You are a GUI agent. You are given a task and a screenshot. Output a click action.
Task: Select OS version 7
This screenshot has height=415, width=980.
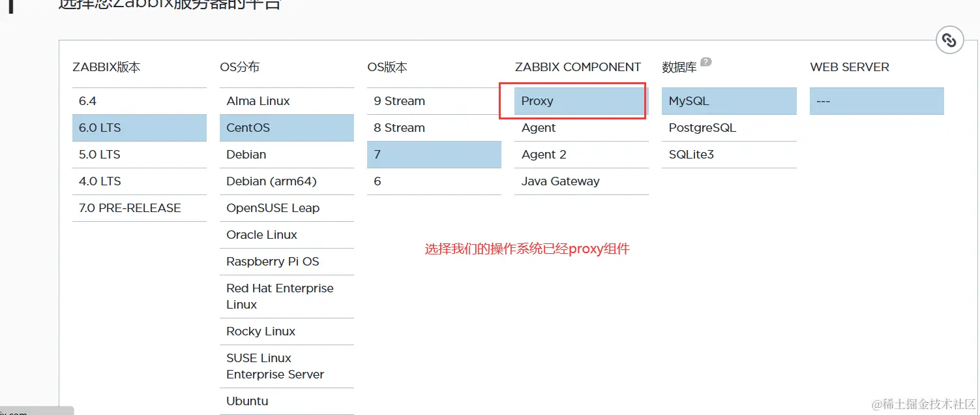click(434, 155)
